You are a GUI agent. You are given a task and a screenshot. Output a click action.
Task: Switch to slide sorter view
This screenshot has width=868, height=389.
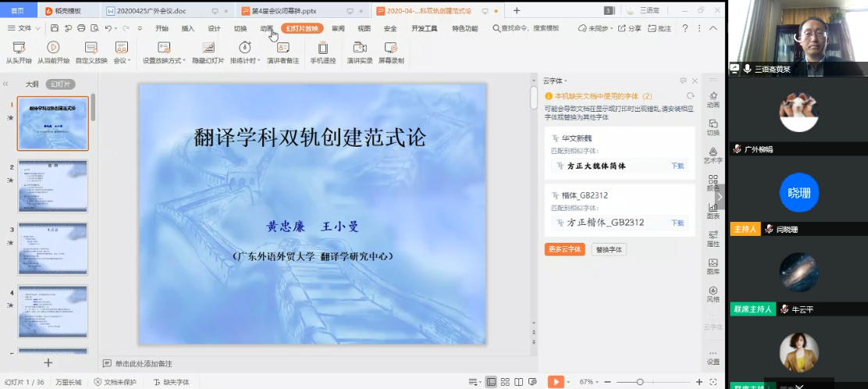tap(506, 382)
